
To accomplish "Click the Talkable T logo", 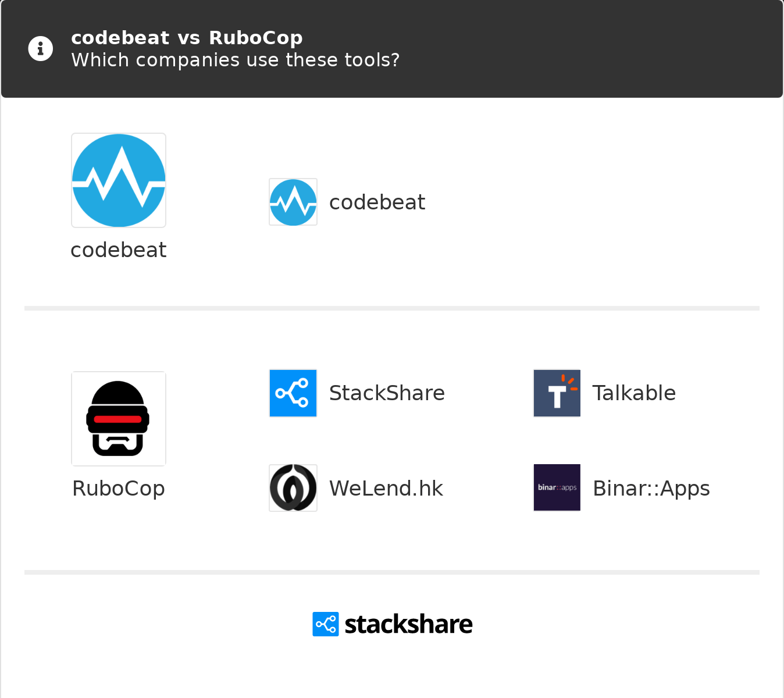I will click(557, 393).
